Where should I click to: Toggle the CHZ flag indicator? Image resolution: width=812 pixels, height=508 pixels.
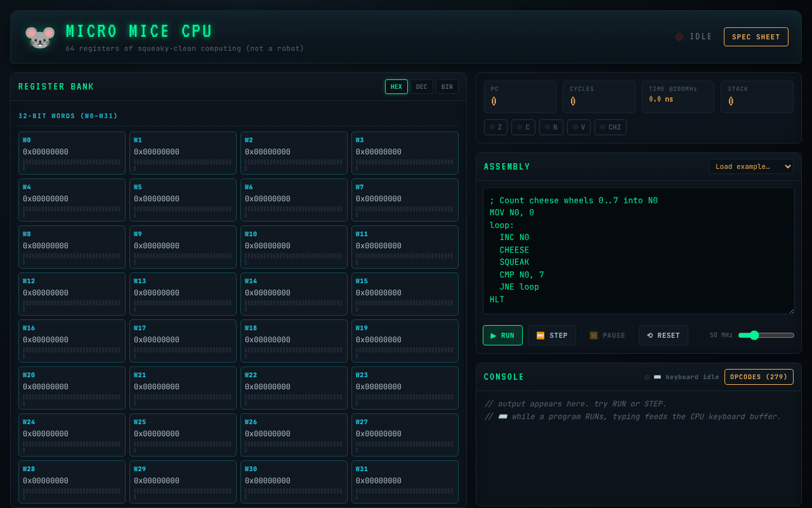611,127
